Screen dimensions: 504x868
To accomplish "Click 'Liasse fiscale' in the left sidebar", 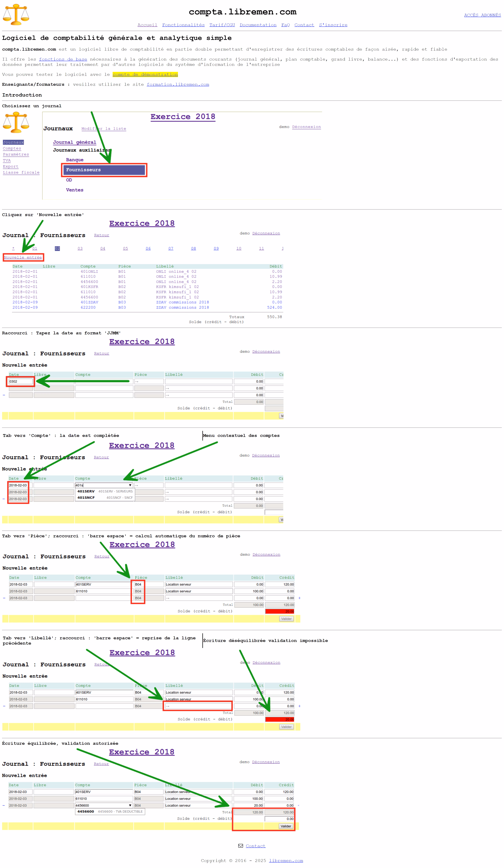I will coord(21,173).
